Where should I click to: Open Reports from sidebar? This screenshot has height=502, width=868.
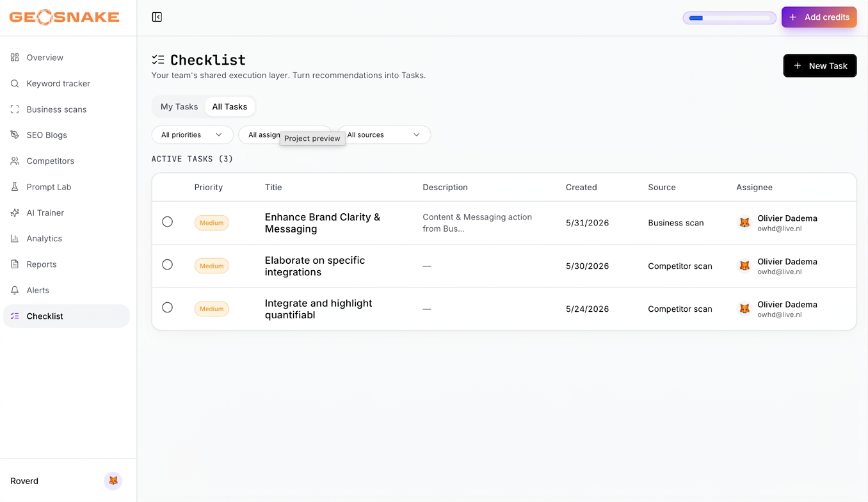coord(67,264)
